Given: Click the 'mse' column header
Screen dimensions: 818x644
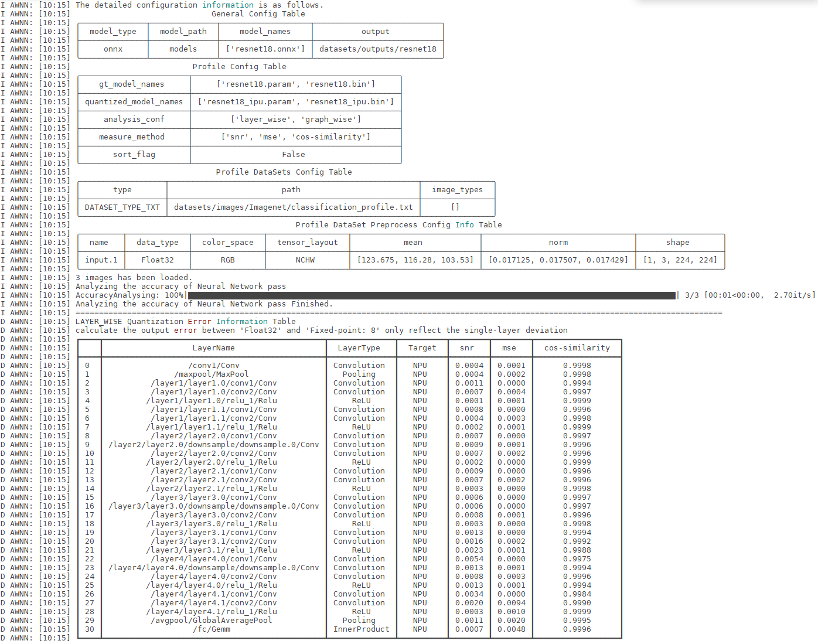Looking at the screenshot, I should coord(509,348).
